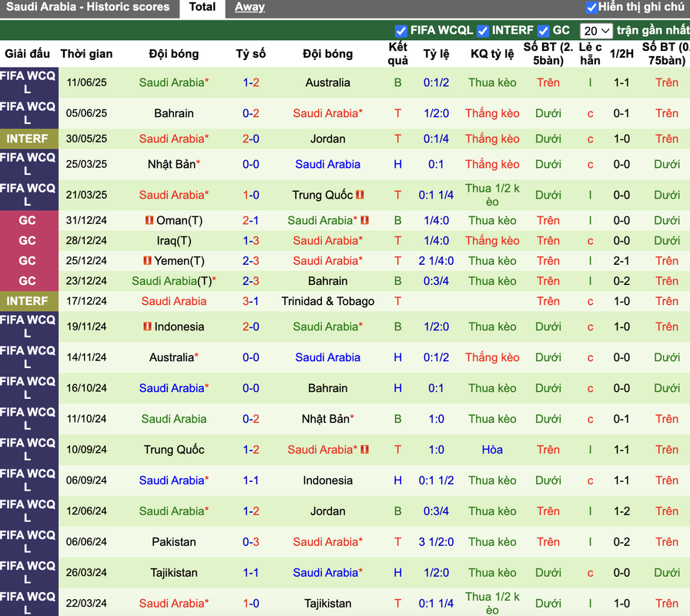Click Pakistan team name
The image size is (690, 616).
pos(174,541)
